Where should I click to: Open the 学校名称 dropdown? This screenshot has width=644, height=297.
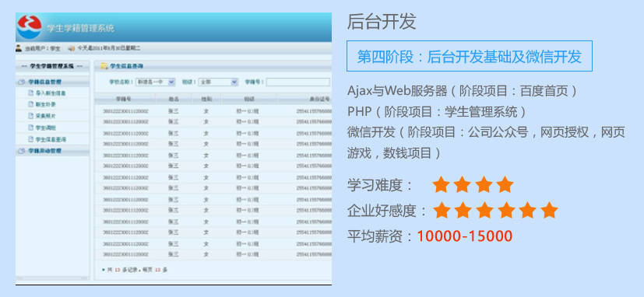coord(155,82)
